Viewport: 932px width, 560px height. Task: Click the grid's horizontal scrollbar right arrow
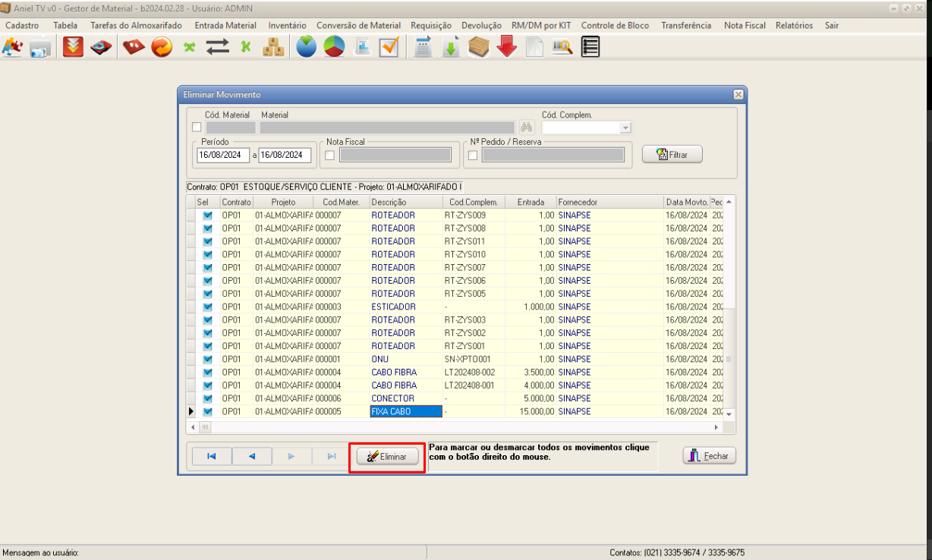click(x=716, y=428)
